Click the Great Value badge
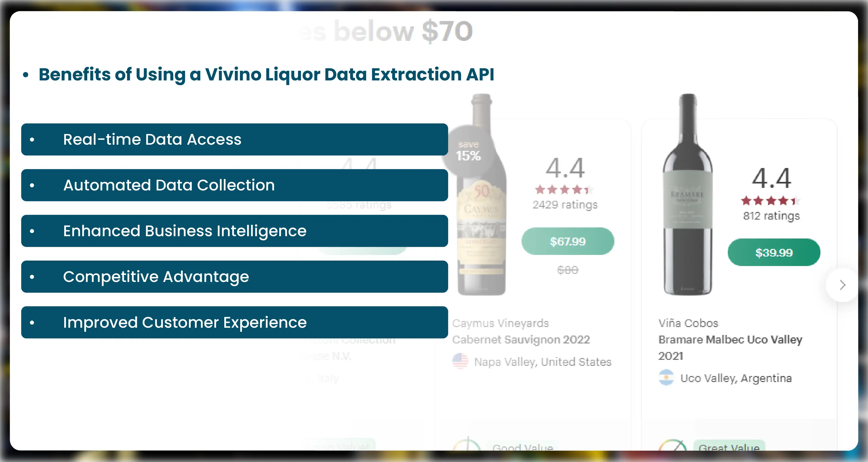Screen dimensions: 868x462 [x=729, y=447]
